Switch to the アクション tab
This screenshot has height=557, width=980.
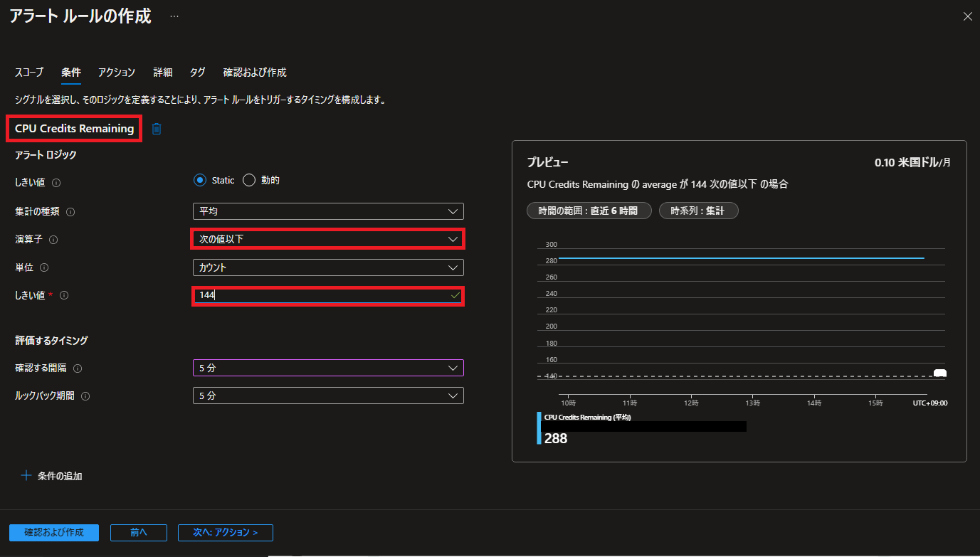tap(117, 73)
